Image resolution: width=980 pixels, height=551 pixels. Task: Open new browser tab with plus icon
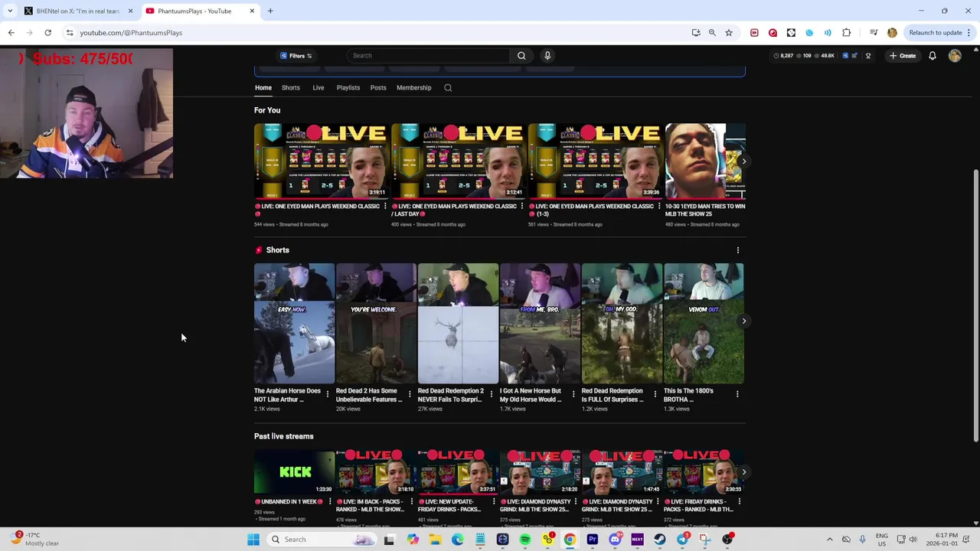[270, 11]
